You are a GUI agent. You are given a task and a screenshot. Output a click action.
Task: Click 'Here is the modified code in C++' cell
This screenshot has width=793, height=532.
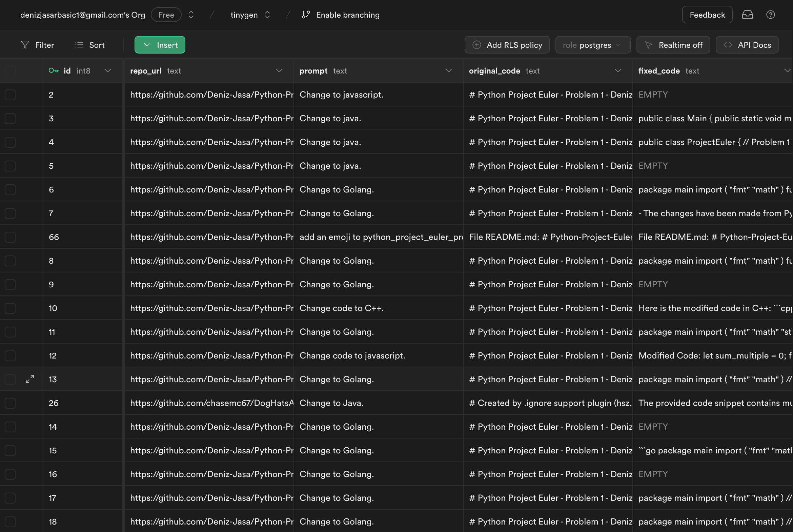tap(713, 308)
